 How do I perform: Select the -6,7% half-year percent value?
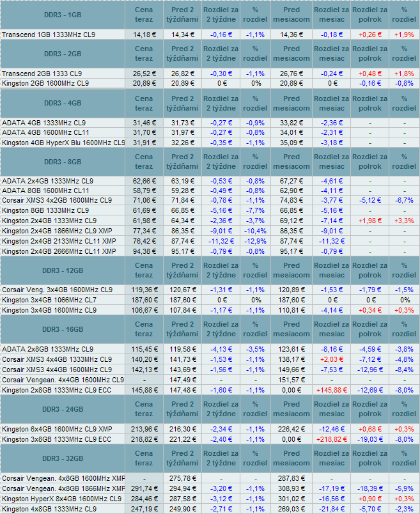(404, 200)
